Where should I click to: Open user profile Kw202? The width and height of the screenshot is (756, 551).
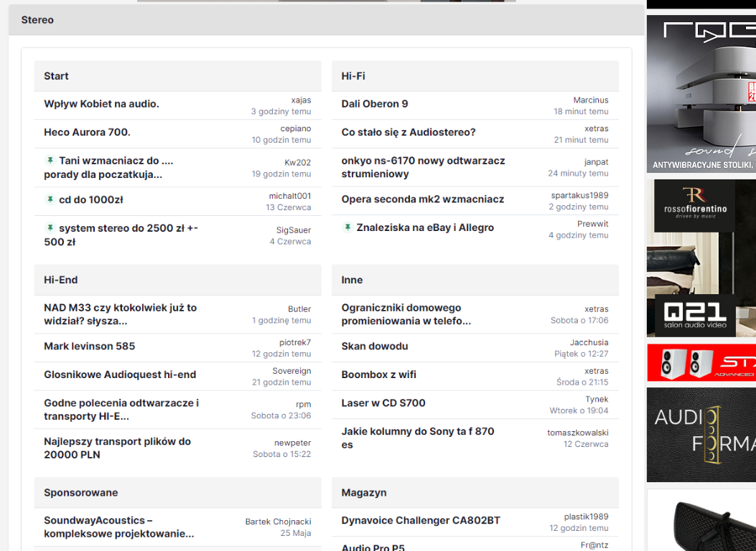tap(297, 163)
